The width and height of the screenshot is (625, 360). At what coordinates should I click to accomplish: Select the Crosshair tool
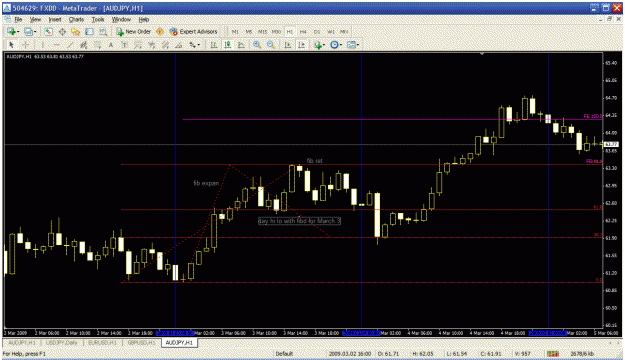point(26,45)
